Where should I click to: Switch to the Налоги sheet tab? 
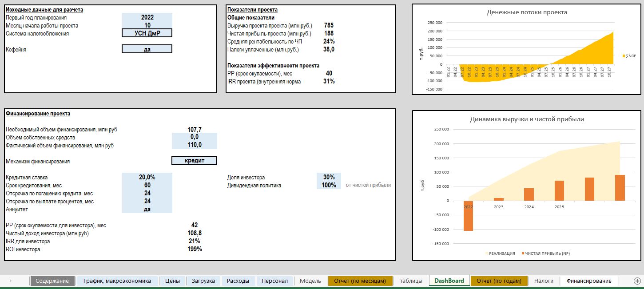[544, 281]
